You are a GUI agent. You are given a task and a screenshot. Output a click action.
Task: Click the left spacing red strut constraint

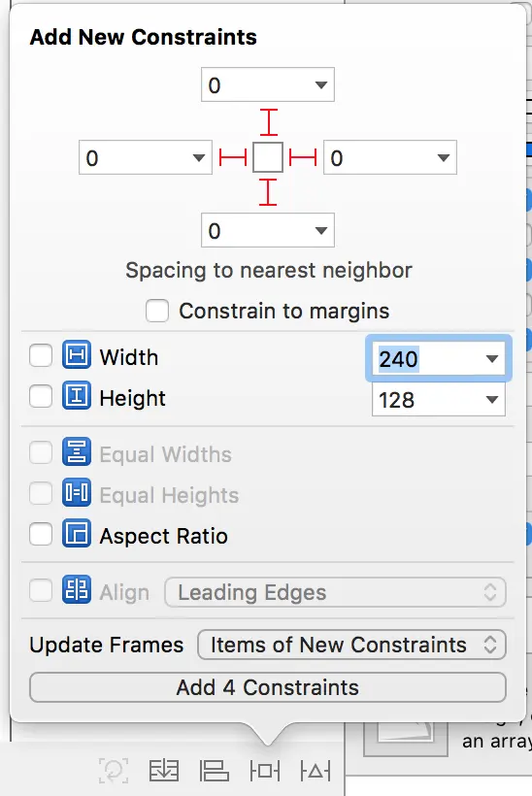pyautogui.click(x=233, y=157)
